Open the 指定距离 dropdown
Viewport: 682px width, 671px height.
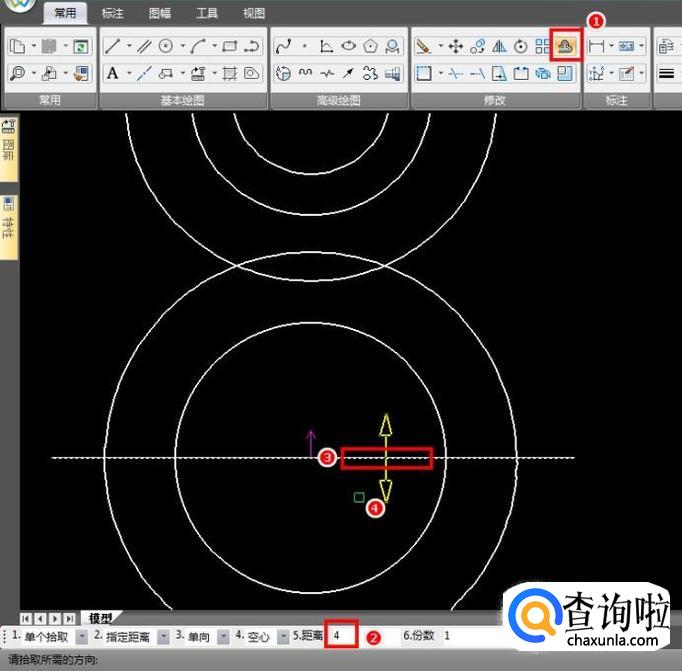point(163,636)
